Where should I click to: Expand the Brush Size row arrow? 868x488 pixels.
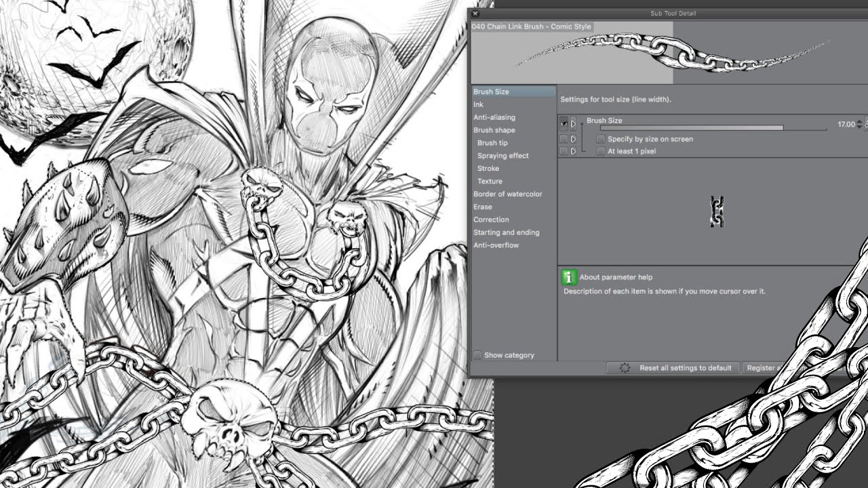point(573,124)
